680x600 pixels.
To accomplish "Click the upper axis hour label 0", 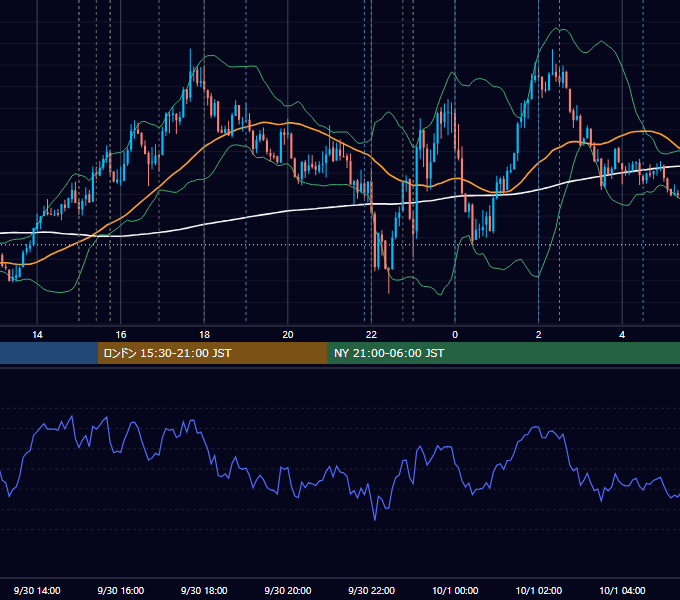I will (x=455, y=335).
